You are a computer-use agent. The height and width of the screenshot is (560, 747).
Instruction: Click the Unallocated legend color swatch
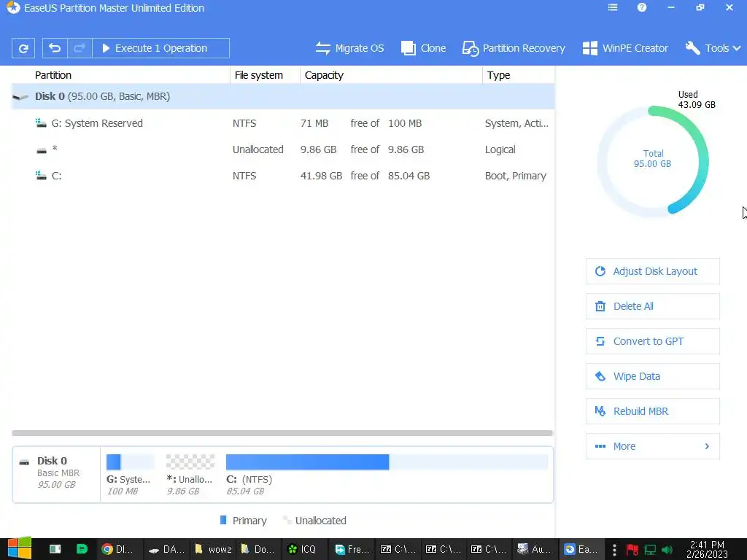coord(286,520)
